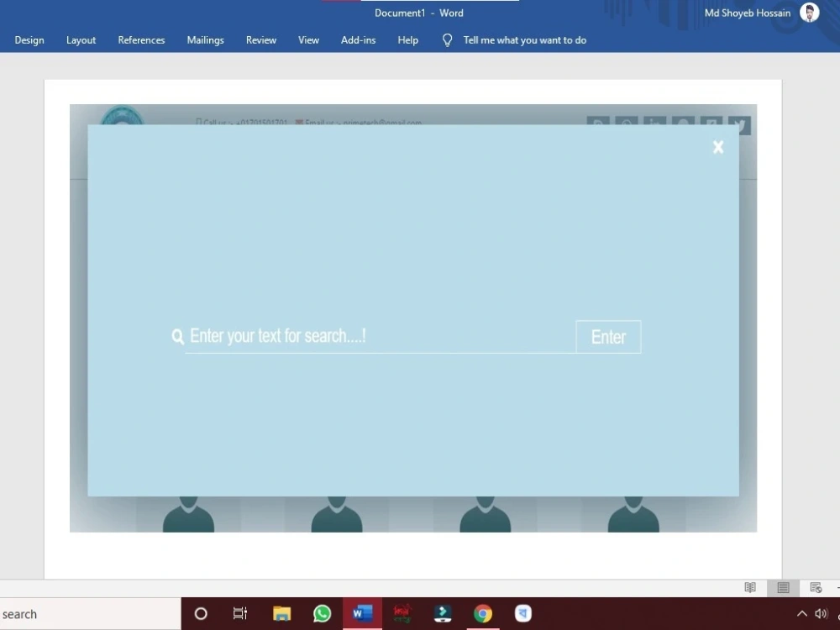Image resolution: width=840 pixels, height=630 pixels.
Task: Switch to Read Mode view
Action: (x=750, y=588)
